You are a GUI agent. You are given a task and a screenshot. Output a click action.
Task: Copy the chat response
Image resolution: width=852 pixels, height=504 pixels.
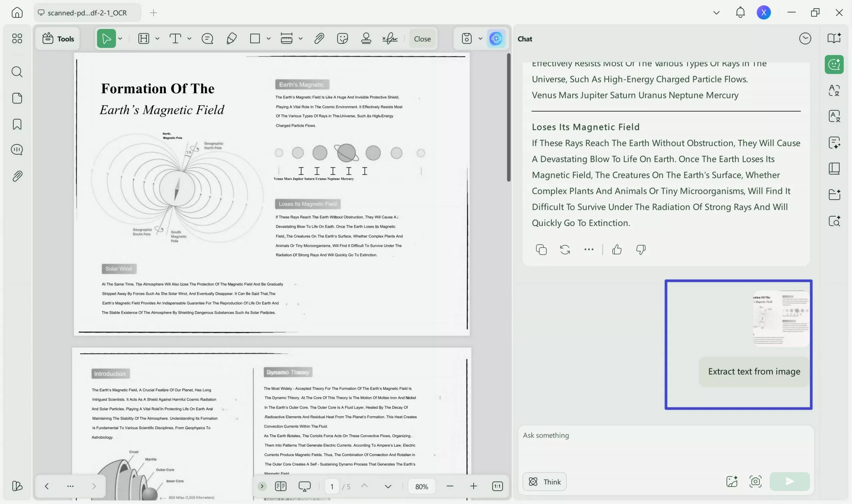tap(541, 250)
